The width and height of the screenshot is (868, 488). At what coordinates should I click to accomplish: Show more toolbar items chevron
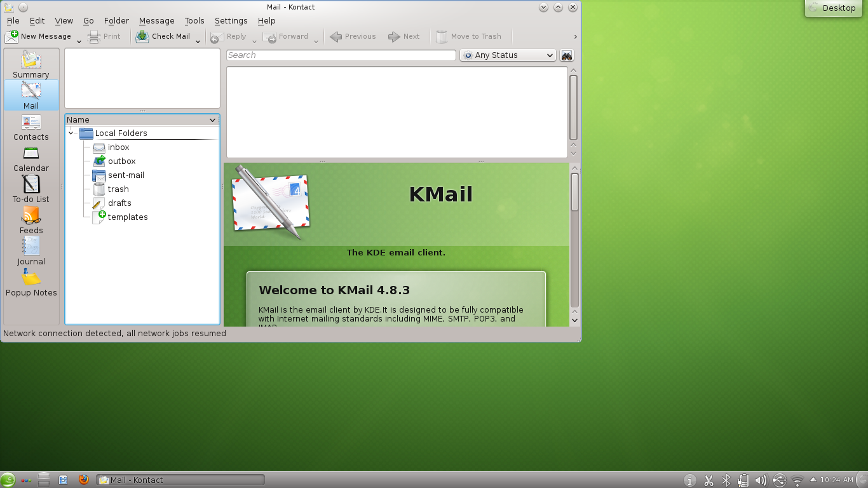(576, 37)
